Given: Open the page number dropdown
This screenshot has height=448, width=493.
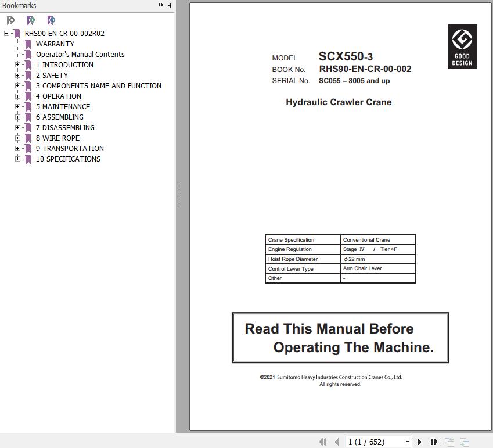Looking at the screenshot, I should tap(408, 442).
